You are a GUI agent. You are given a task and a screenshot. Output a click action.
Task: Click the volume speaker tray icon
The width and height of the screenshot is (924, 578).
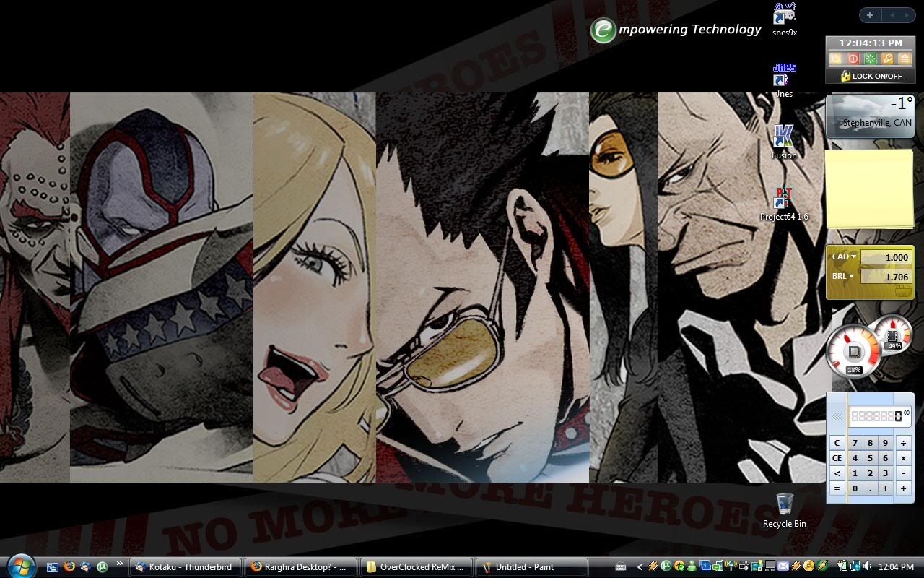866,566
